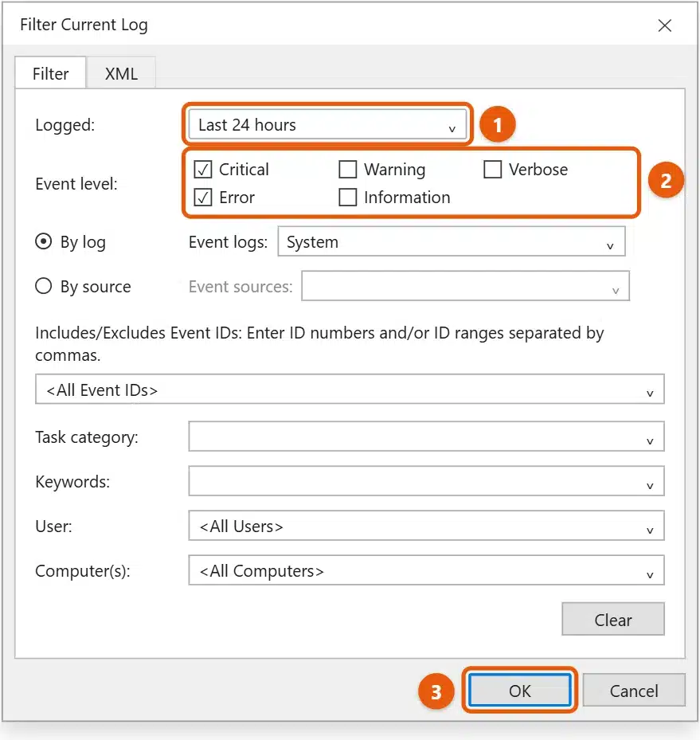Dismiss the dialog with Cancel
Image resolution: width=700 pixels, height=740 pixels.
coord(633,691)
